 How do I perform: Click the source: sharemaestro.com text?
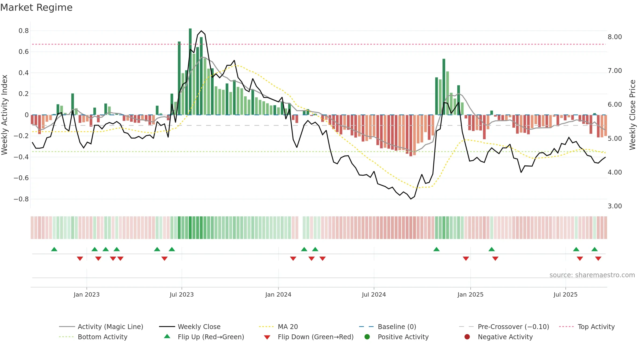592,275
